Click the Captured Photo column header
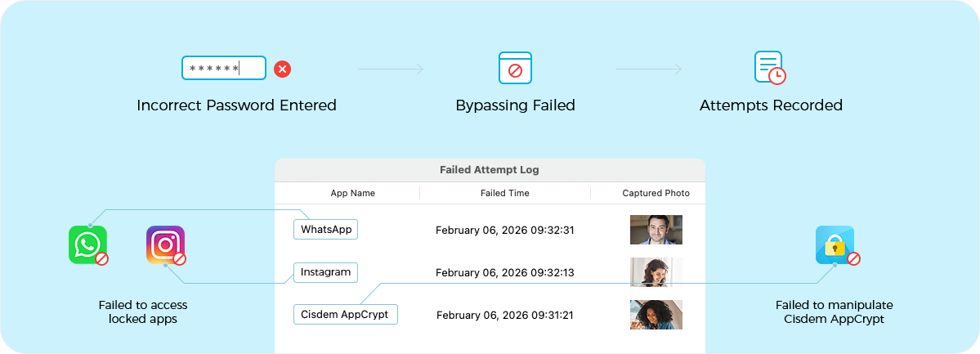The height and width of the screenshot is (354, 980). pos(656,193)
